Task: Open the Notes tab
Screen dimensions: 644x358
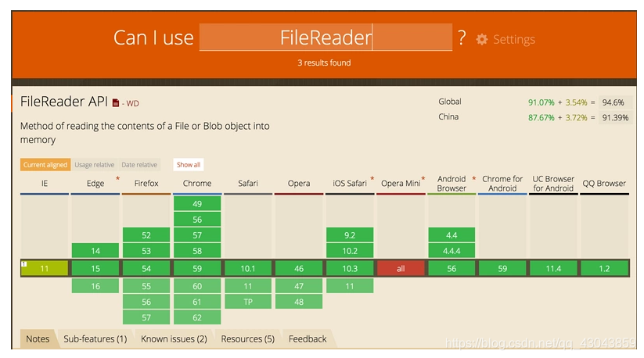Action: 38,339
